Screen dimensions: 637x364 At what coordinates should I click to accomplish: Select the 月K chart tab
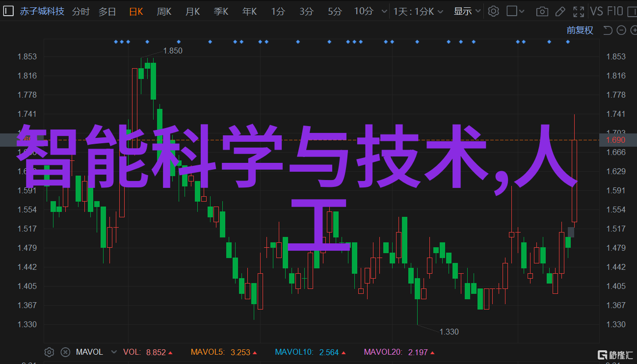[192, 11]
